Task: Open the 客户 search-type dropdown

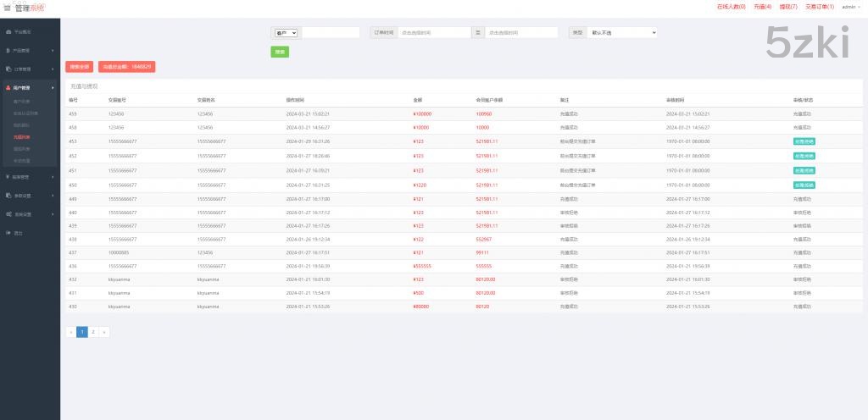Action: (x=287, y=33)
